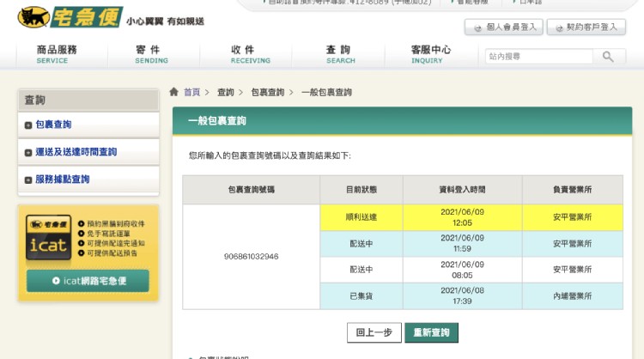
Task: Click the 已集貨 status cell
Action: [x=361, y=296]
